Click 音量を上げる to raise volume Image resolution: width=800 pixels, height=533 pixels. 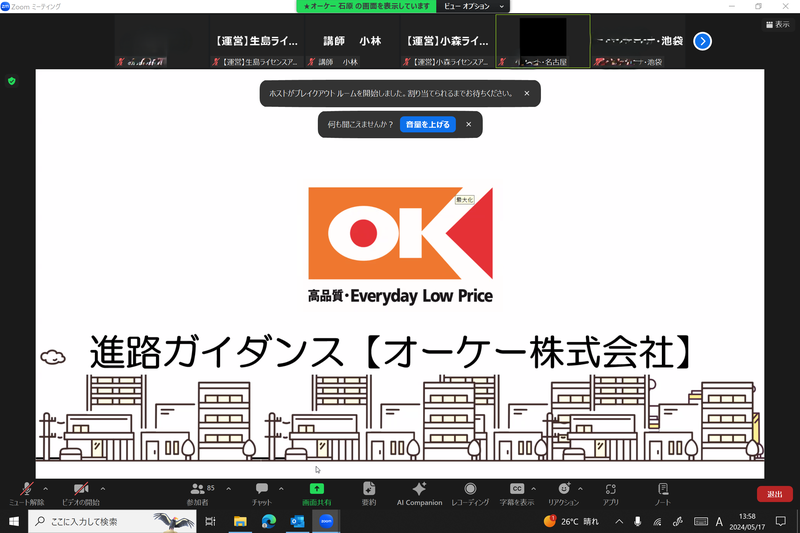[x=428, y=124]
